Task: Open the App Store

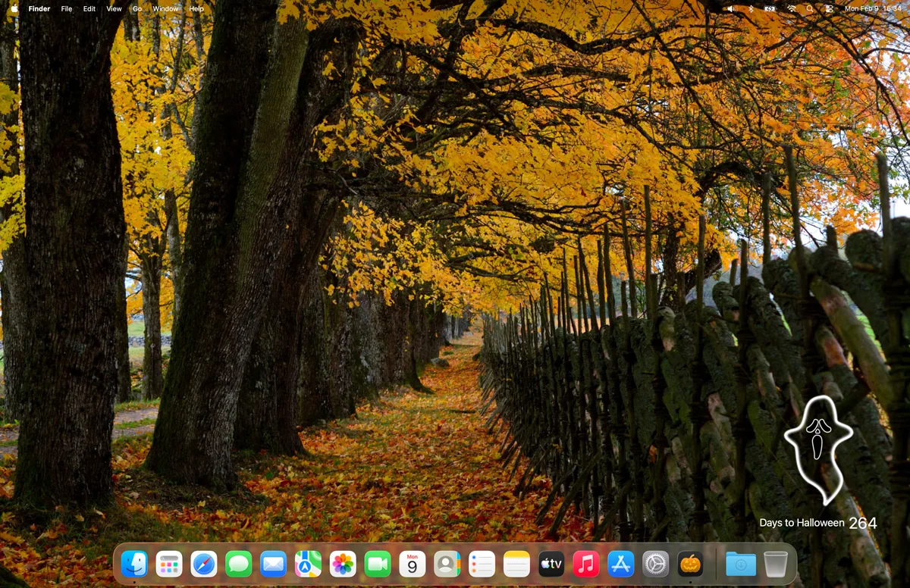Action: coord(621,564)
